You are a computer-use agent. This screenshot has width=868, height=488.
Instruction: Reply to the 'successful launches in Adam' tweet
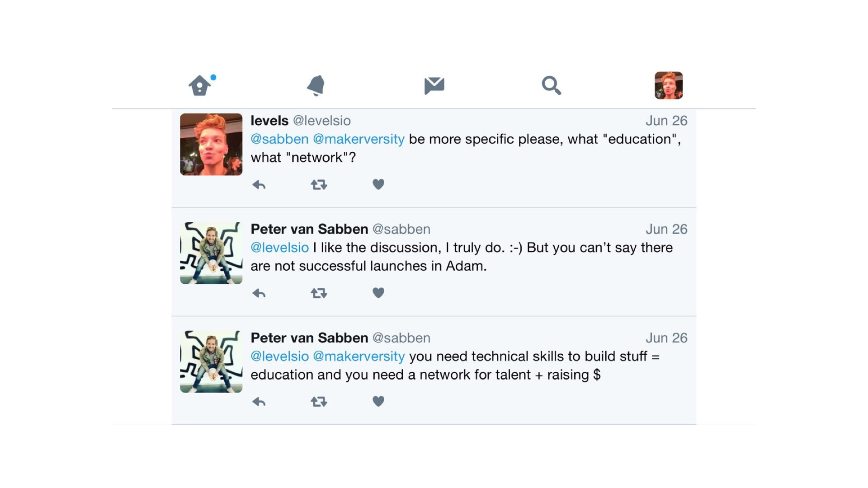[259, 293]
